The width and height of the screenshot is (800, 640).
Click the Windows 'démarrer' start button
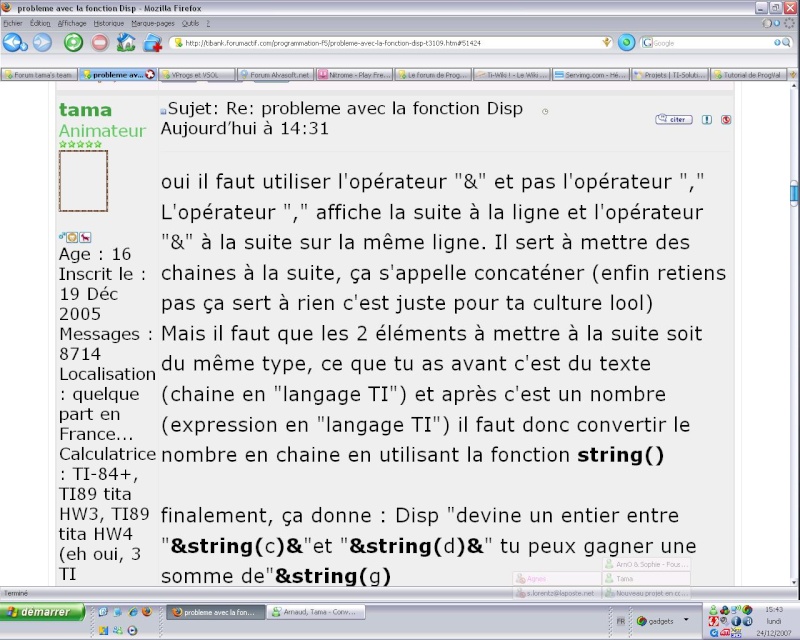tap(43, 612)
